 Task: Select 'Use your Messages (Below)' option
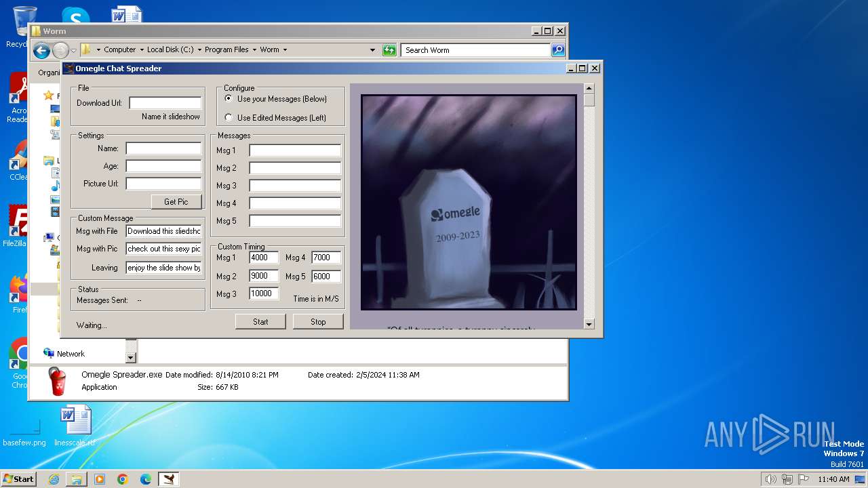click(x=229, y=99)
